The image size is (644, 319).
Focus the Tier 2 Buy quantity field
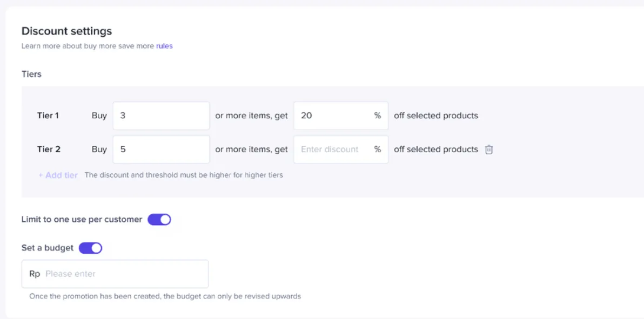coord(162,150)
